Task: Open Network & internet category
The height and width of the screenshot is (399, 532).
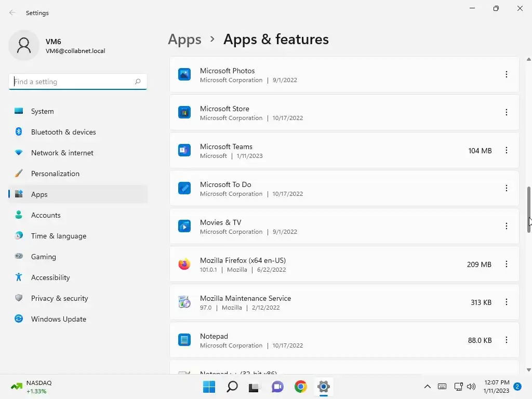Action: pos(78,153)
